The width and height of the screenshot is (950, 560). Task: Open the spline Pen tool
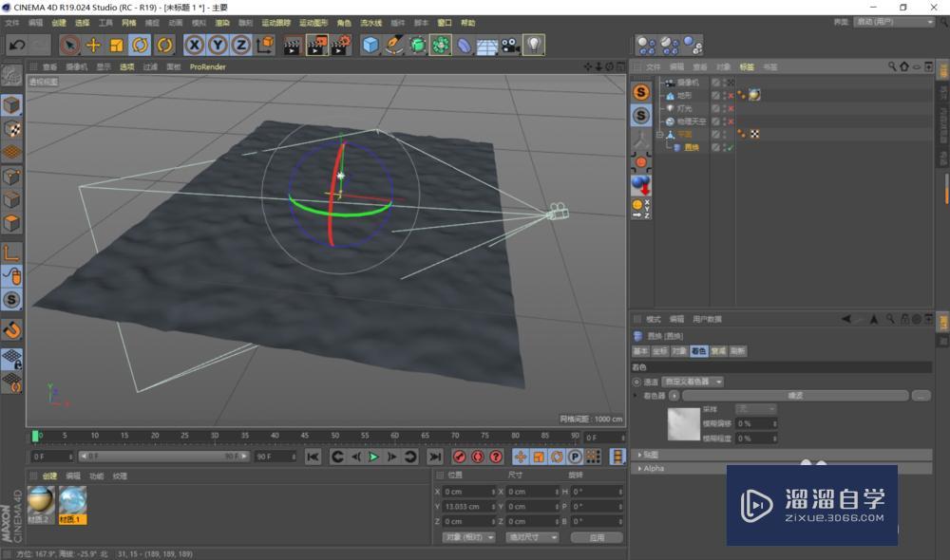(x=394, y=45)
